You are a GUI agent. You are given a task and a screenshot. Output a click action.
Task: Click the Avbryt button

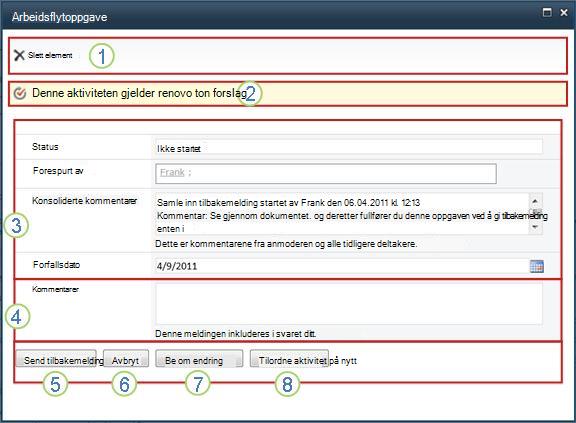tap(126, 359)
